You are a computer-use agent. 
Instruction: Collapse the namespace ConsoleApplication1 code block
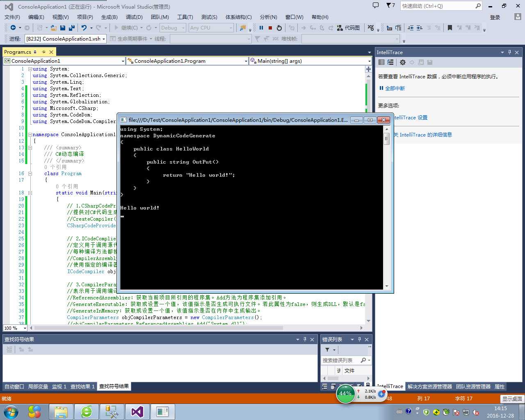(x=30, y=135)
